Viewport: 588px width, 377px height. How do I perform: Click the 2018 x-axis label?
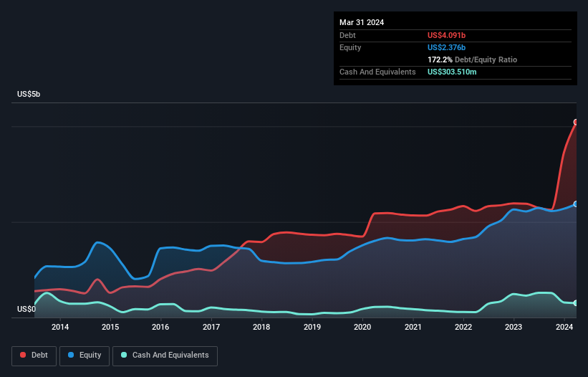click(261, 327)
